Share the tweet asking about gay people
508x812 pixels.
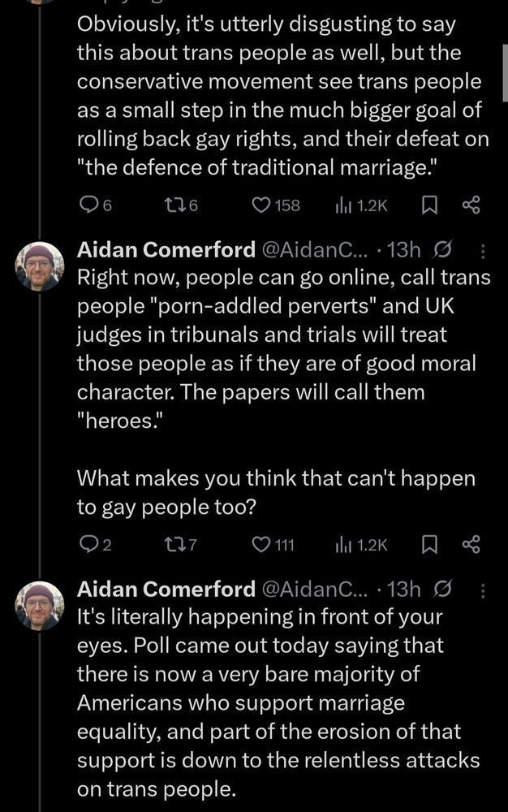pyautogui.click(x=471, y=544)
